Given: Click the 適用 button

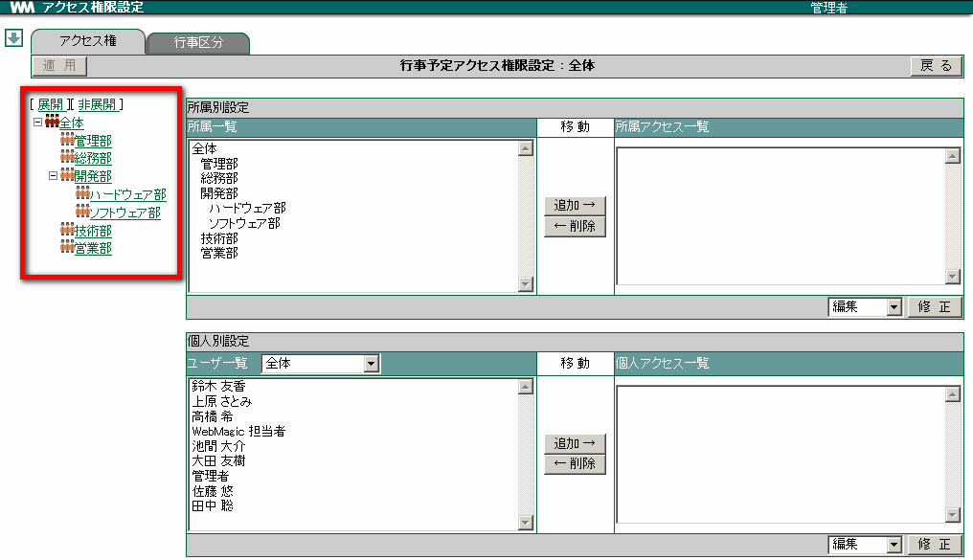Looking at the screenshot, I should (x=59, y=65).
